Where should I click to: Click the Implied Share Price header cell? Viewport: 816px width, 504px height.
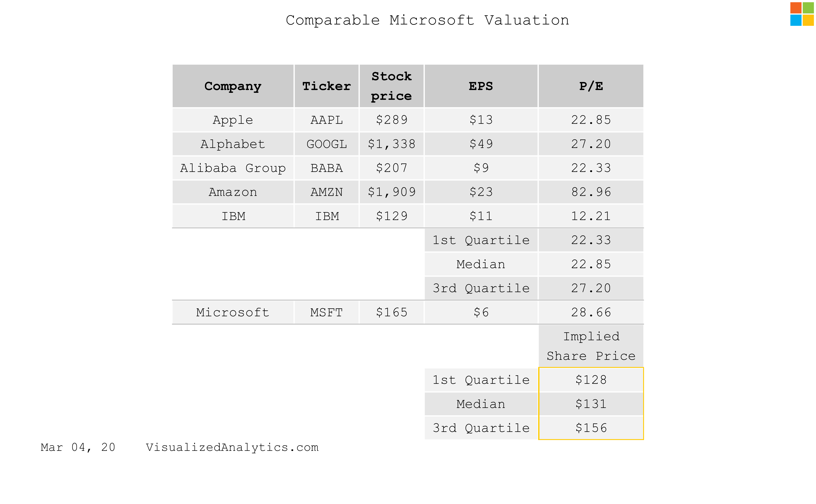(591, 346)
